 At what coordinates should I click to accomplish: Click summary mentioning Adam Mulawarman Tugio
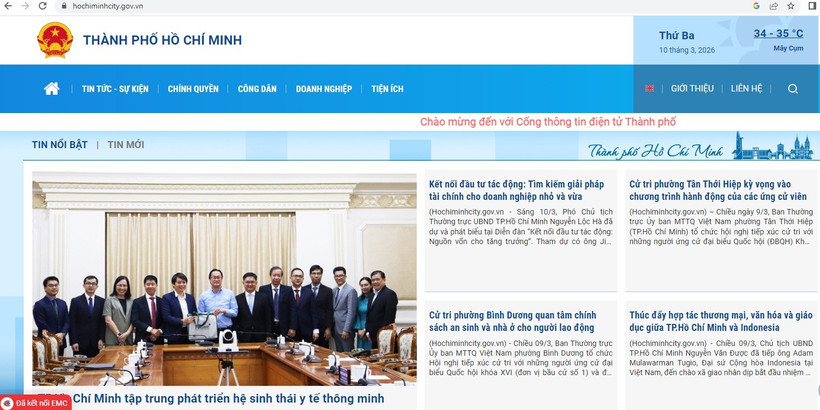tap(721, 358)
